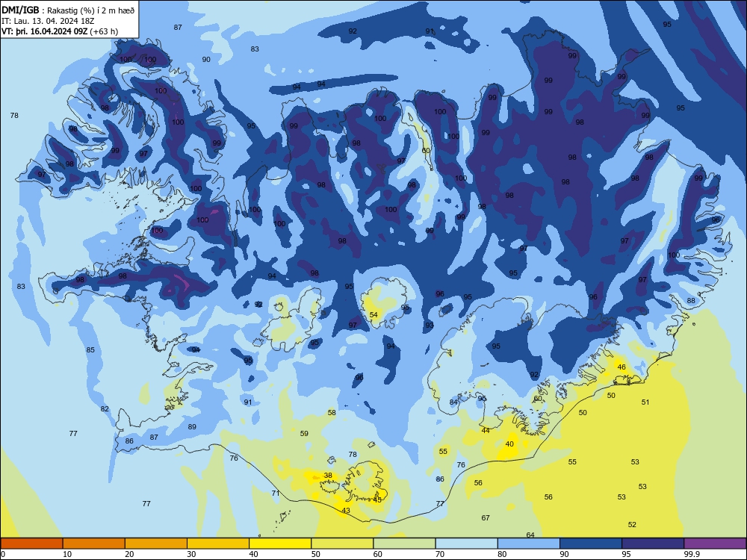Select the map value '58'
Image resolution: width=747 pixels, height=560 pixels.
coord(332,412)
